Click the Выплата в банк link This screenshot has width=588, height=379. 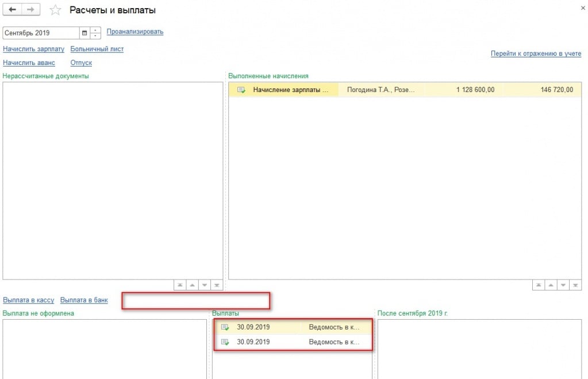tap(84, 300)
